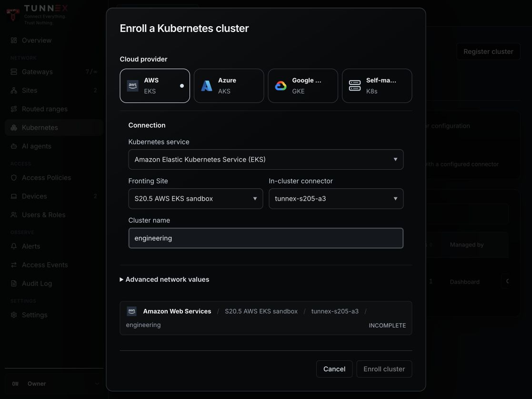Screen dimensions: 532x399
Task: Click the Overview grid icon
Action: (14, 41)
